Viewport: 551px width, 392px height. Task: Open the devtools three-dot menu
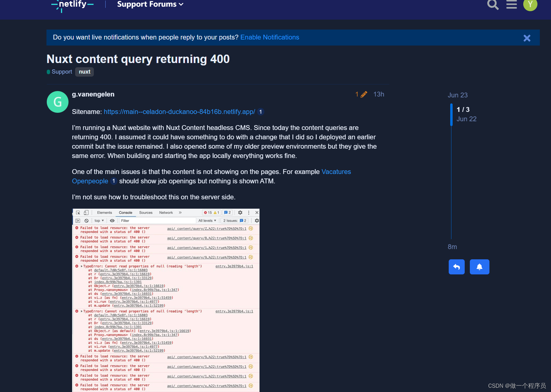[249, 213]
